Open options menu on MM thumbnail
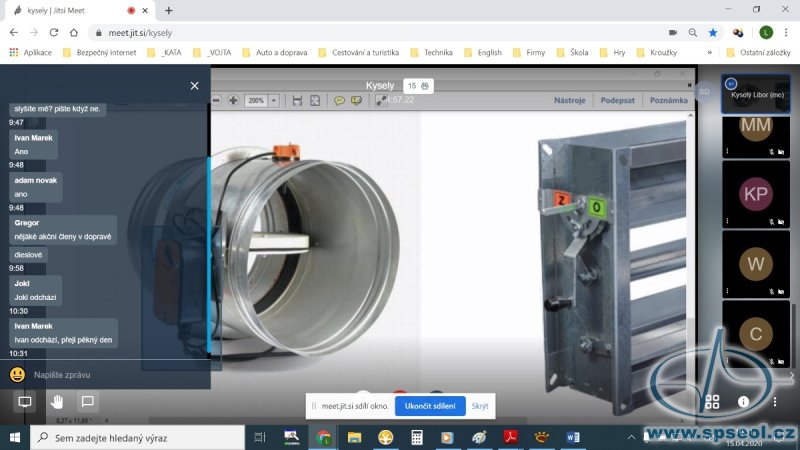This screenshot has height=450, width=800. [728, 151]
